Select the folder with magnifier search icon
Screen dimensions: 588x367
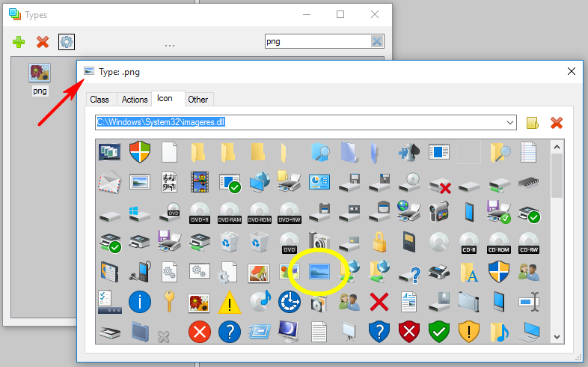(500, 152)
